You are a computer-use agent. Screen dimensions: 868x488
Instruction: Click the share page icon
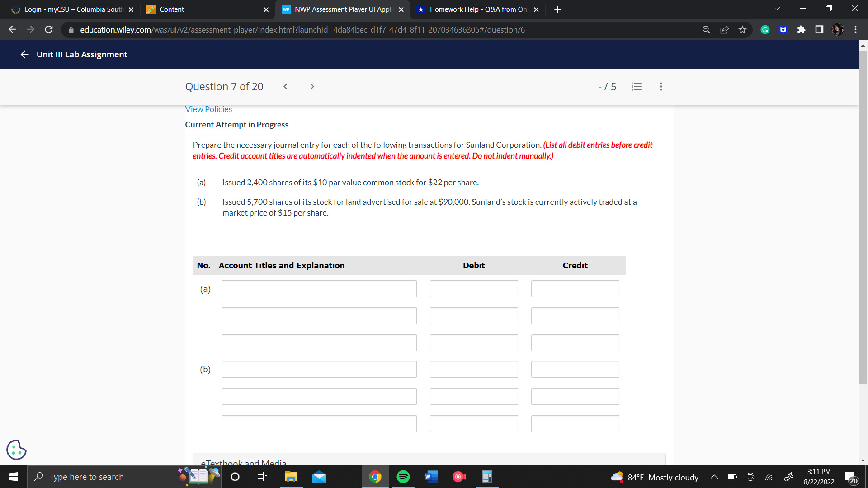(724, 30)
